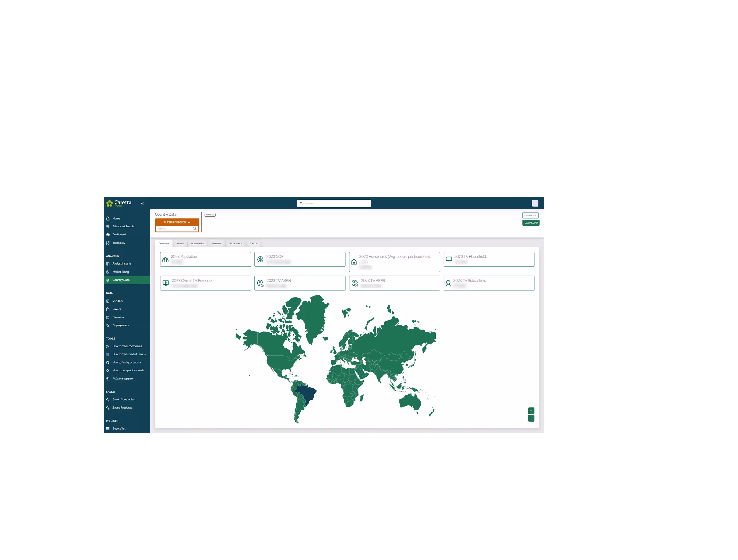The height and width of the screenshot is (560, 738).
Task: Open the Sports tab
Action: pos(253,243)
